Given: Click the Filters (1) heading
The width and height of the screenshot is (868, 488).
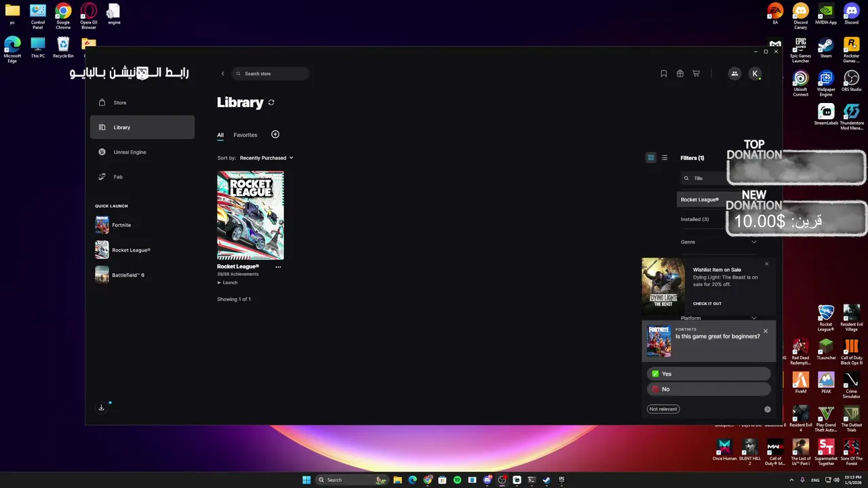Looking at the screenshot, I should (692, 158).
